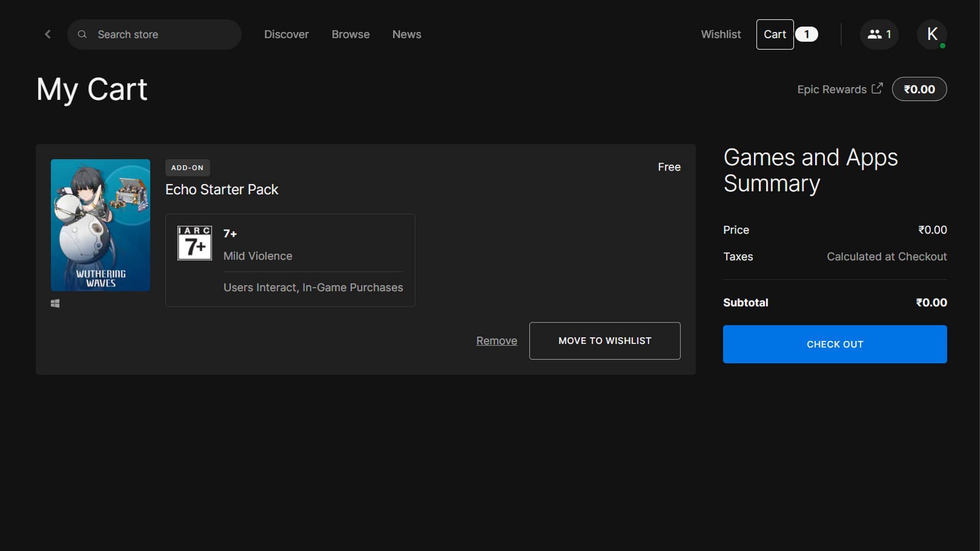This screenshot has height=551, width=980.
Task: Remove Echo Starter Pack from cart
Action: (497, 341)
